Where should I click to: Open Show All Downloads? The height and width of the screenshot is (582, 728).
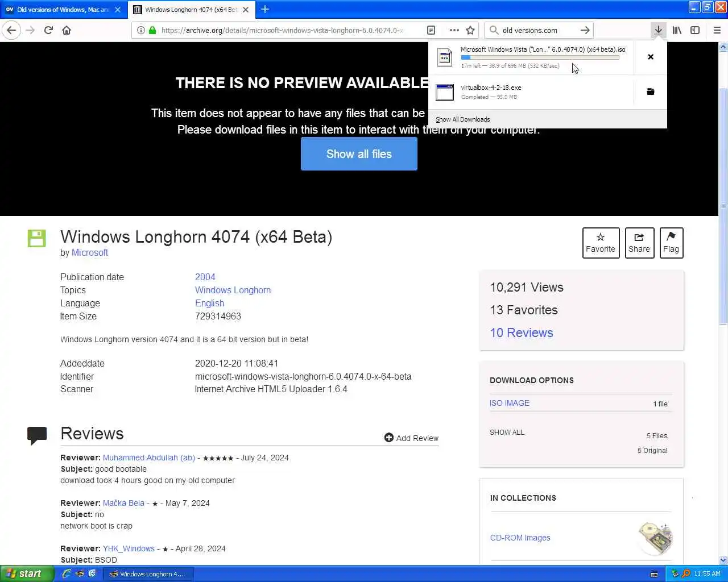coord(462,119)
